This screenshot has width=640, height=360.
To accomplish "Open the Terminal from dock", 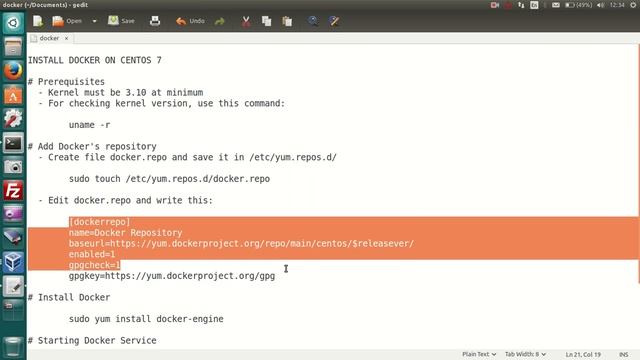I will click(x=13, y=143).
